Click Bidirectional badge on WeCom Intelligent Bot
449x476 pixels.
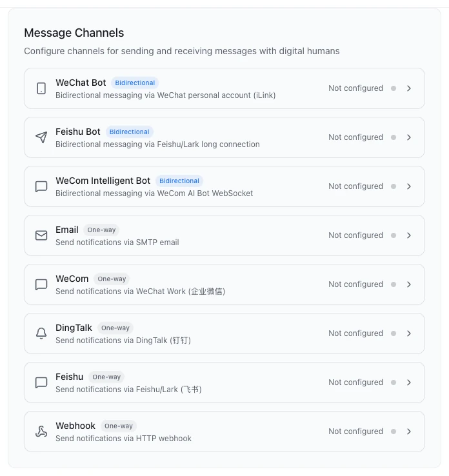(179, 181)
